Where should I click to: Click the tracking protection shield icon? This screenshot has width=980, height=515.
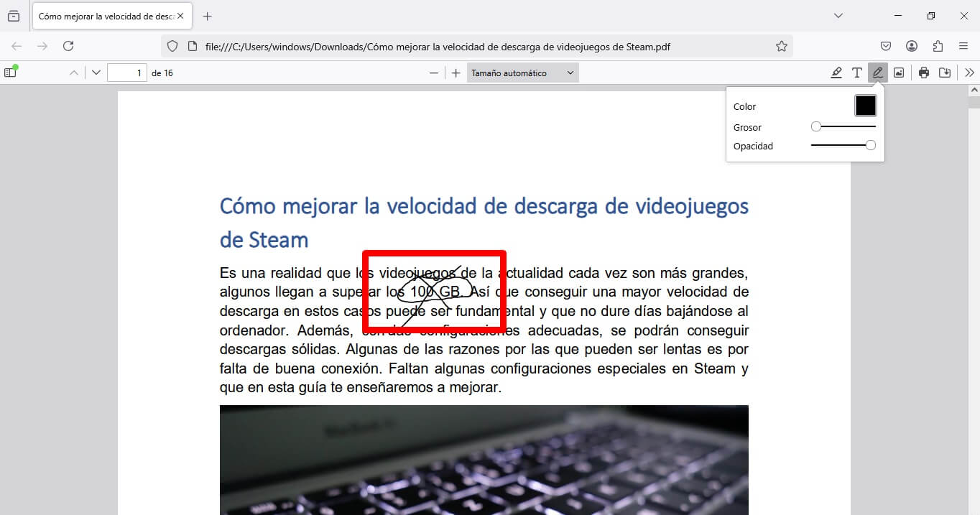click(x=172, y=46)
